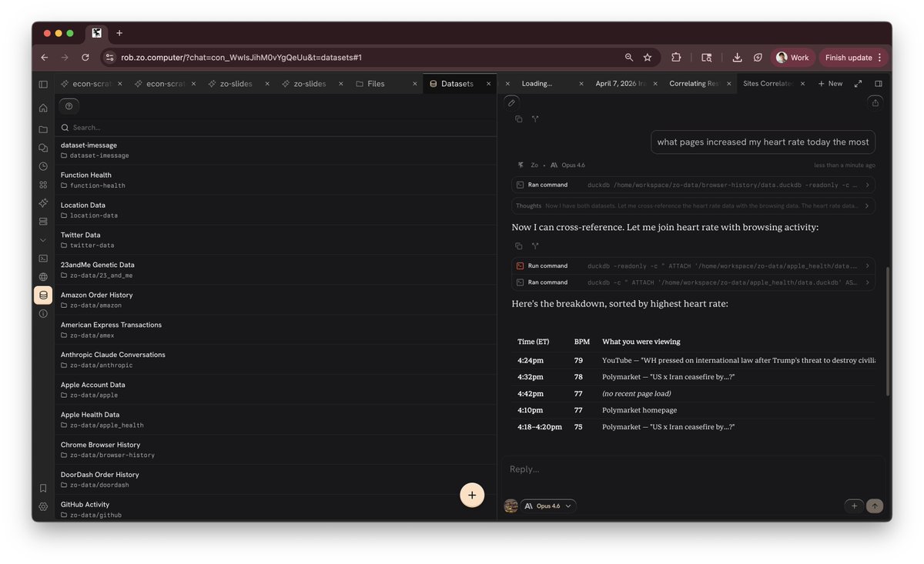Click the pencil edit chat icon
This screenshot has height=564, width=924.
511,102
